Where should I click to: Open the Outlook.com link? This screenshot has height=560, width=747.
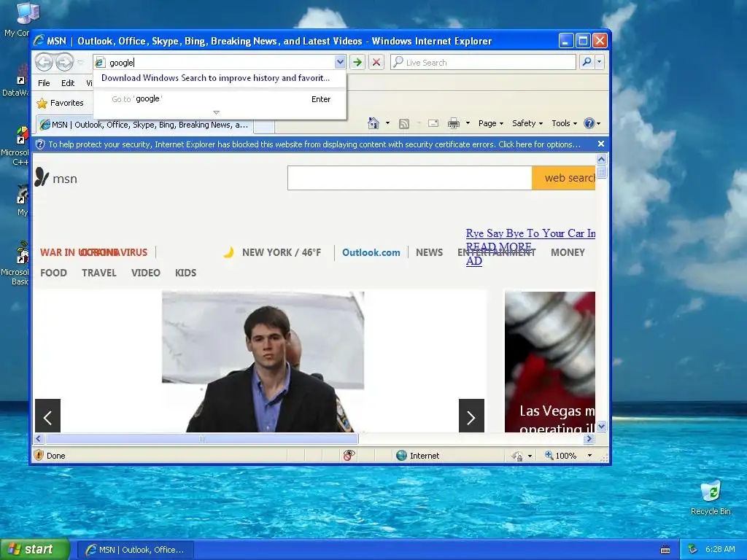click(x=371, y=252)
